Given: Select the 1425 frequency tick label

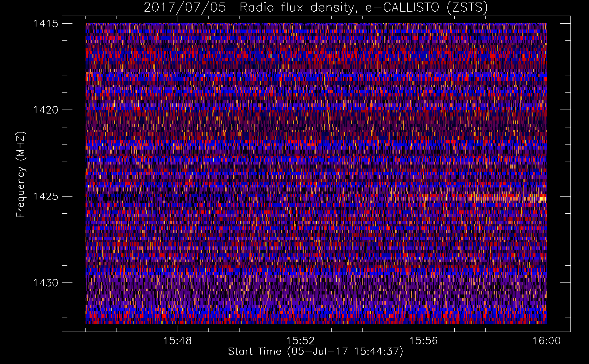Looking at the screenshot, I should (x=46, y=197).
